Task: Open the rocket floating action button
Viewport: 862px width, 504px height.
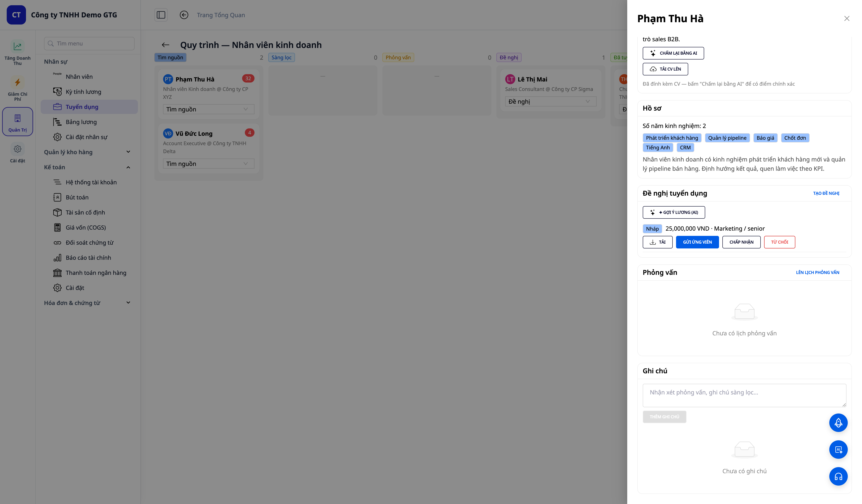Action: 838,423
